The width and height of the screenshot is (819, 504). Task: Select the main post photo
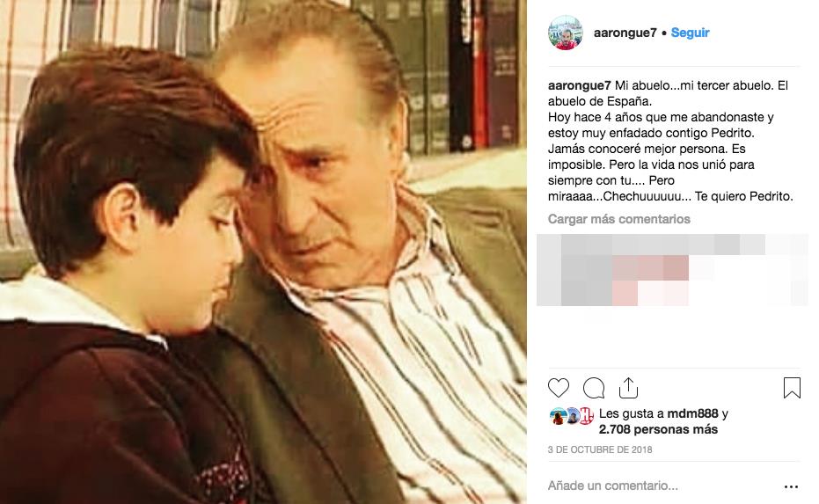[x=263, y=252]
